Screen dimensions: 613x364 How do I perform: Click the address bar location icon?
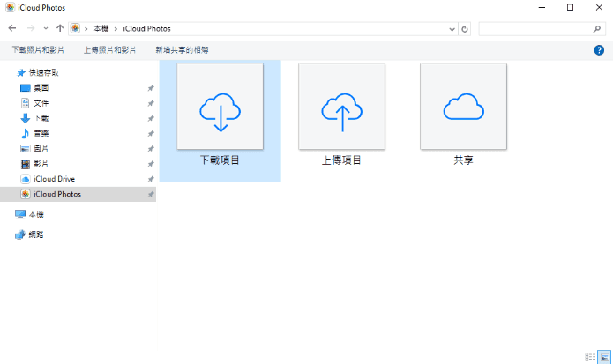point(76,28)
